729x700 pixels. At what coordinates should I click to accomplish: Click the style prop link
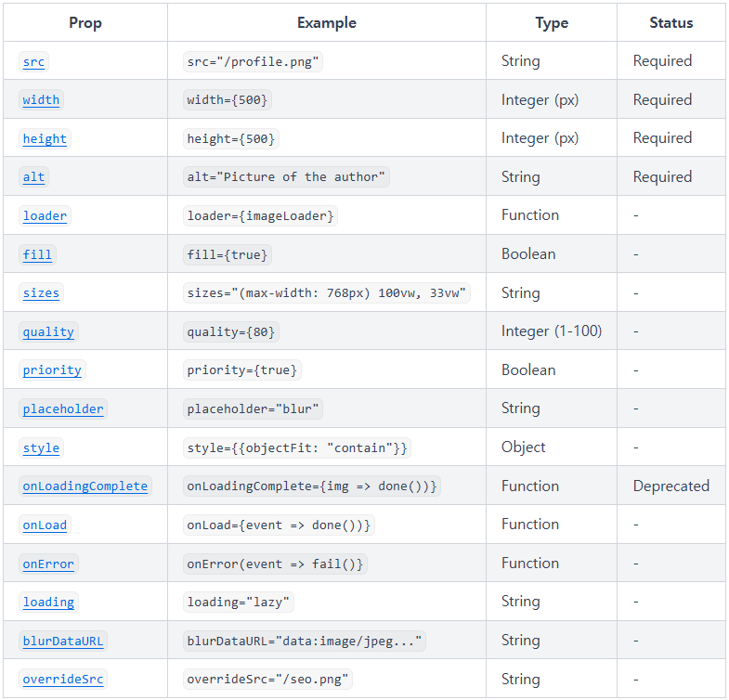(41, 448)
